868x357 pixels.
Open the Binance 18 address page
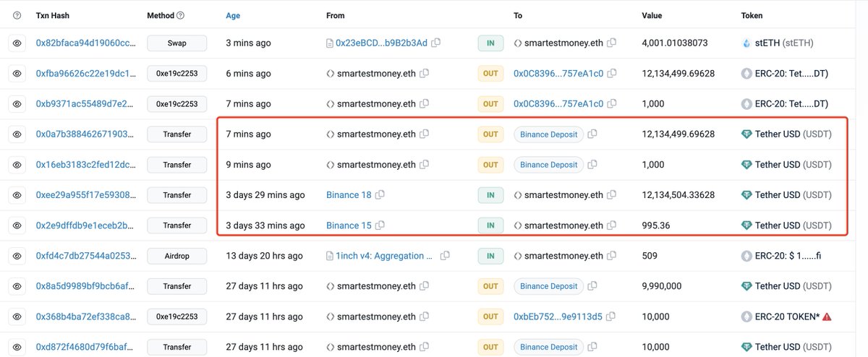coord(349,195)
